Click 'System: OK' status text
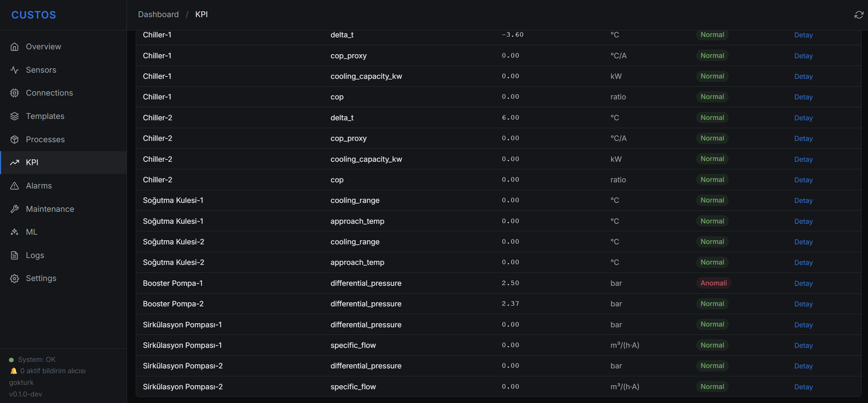Viewport: 868px width, 403px height. (x=37, y=360)
